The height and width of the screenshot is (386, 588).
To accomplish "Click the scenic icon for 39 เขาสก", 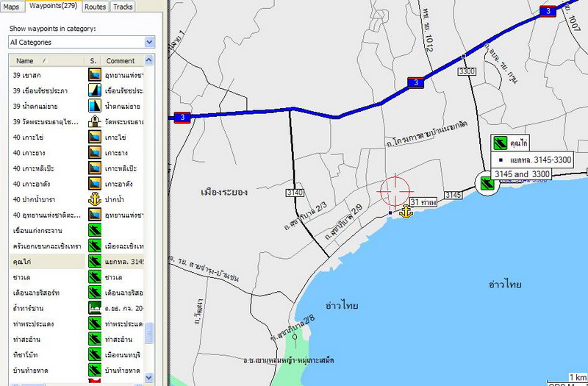I will [95, 75].
